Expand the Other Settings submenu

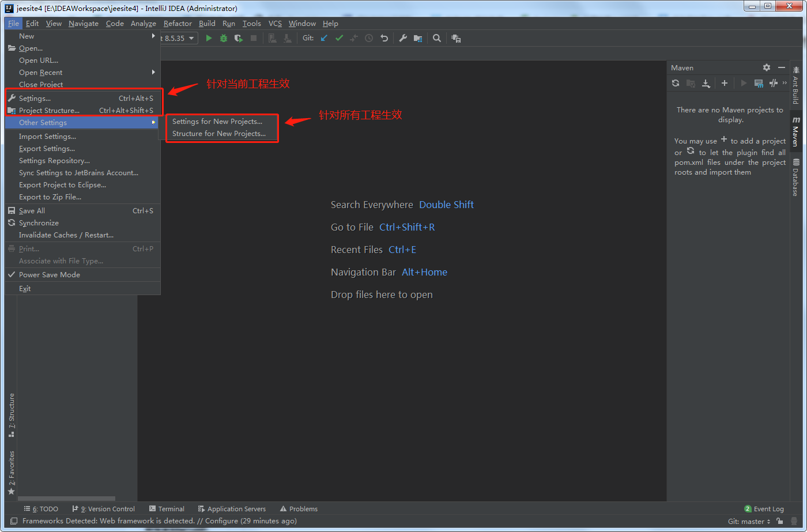[42, 122]
